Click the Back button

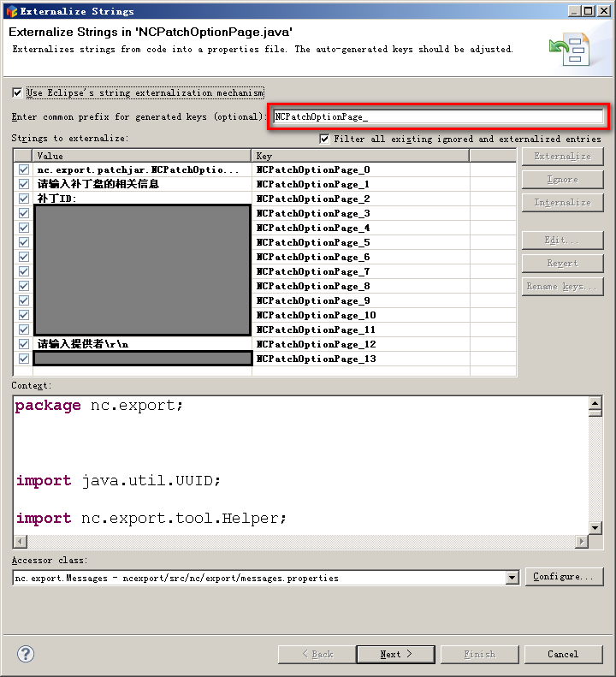pos(317,654)
